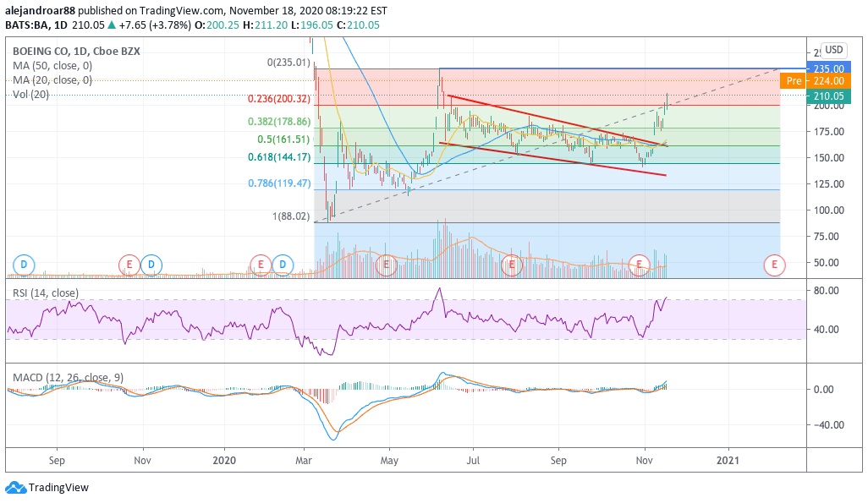Screen dimensions: 868x503
Task: Click the Fibonacci 0.382(178.86) level label
Action: pos(279,121)
